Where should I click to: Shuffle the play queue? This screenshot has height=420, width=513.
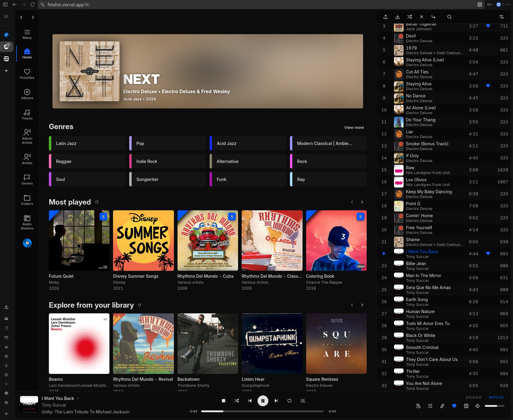click(x=409, y=17)
